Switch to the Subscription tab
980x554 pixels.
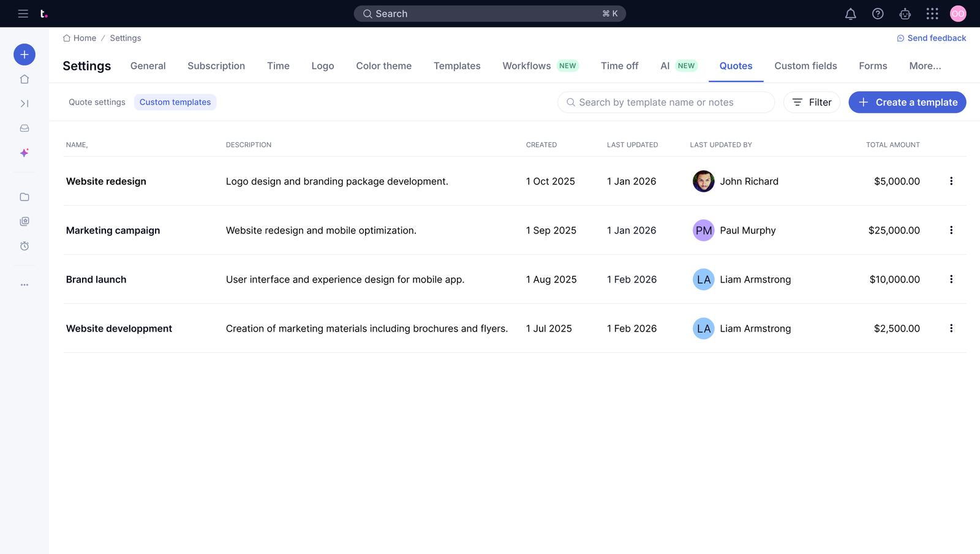pyautogui.click(x=216, y=66)
